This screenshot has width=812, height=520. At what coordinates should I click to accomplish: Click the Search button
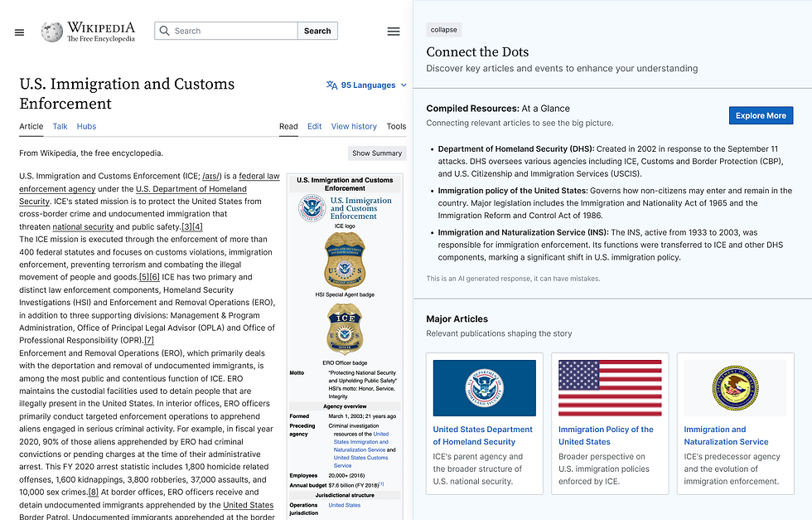point(317,31)
